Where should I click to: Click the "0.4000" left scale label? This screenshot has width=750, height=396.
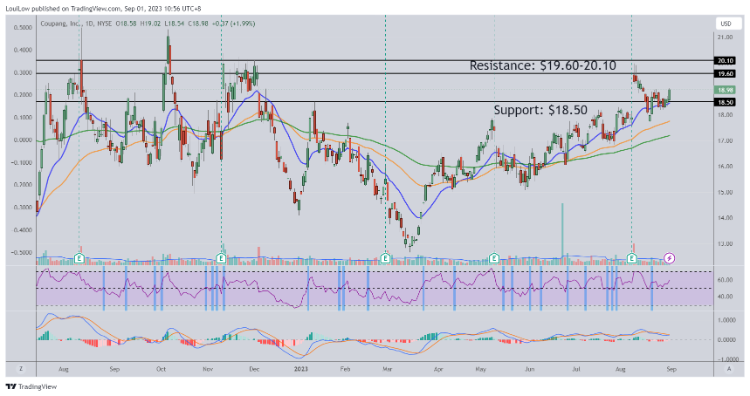point(22,50)
